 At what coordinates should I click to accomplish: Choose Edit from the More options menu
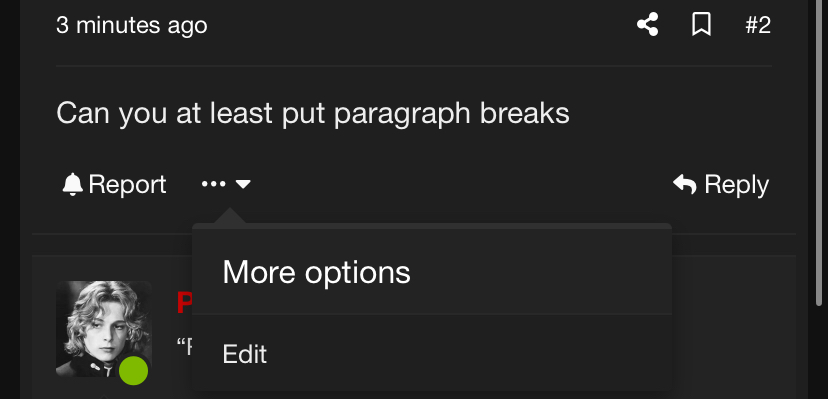(x=244, y=354)
